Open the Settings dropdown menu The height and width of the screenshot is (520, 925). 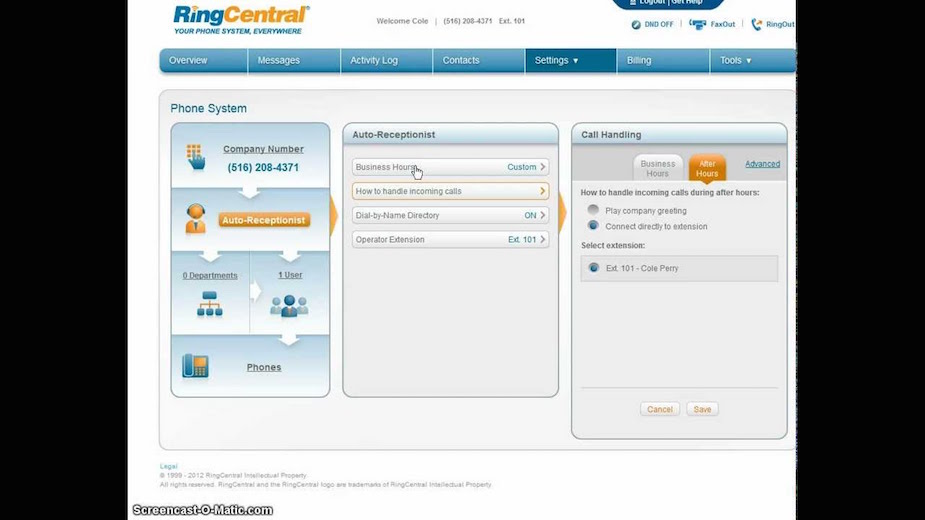[x=570, y=60]
